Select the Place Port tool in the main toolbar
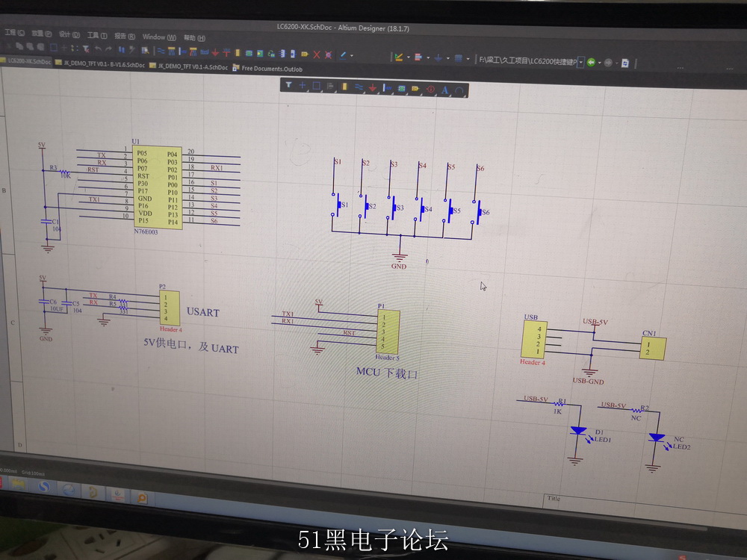 point(305,55)
